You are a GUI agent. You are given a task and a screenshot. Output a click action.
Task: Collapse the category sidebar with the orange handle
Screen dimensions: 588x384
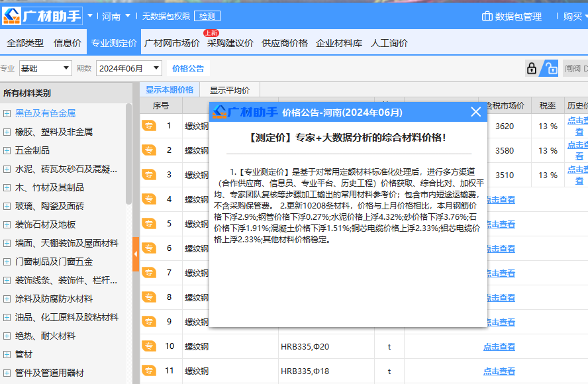[x=136, y=254]
